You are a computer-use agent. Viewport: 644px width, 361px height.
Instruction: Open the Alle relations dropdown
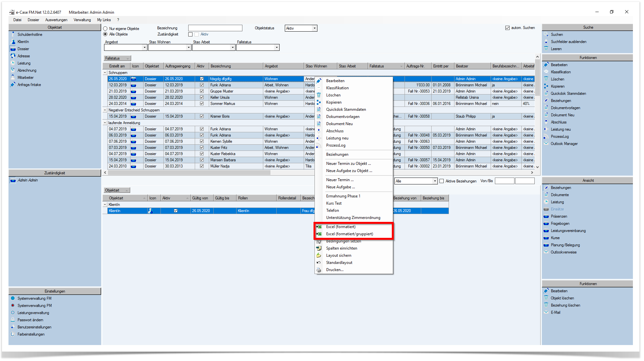(435, 181)
